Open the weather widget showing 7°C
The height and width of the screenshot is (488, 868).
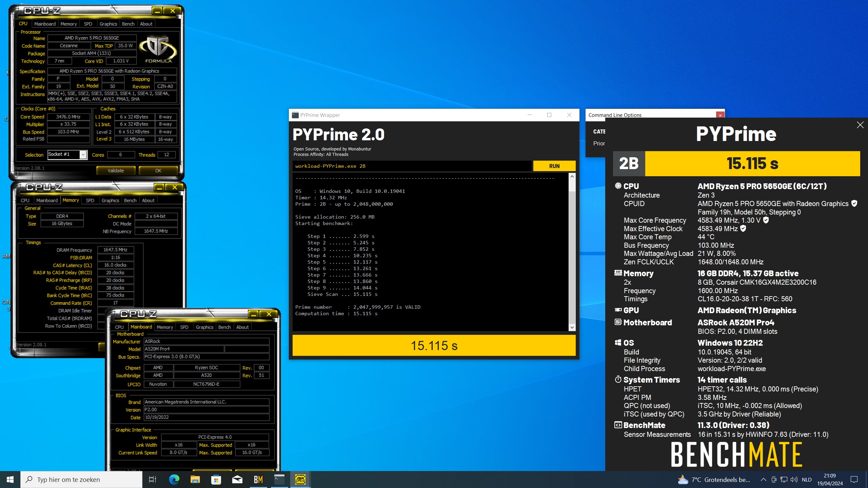click(714, 480)
